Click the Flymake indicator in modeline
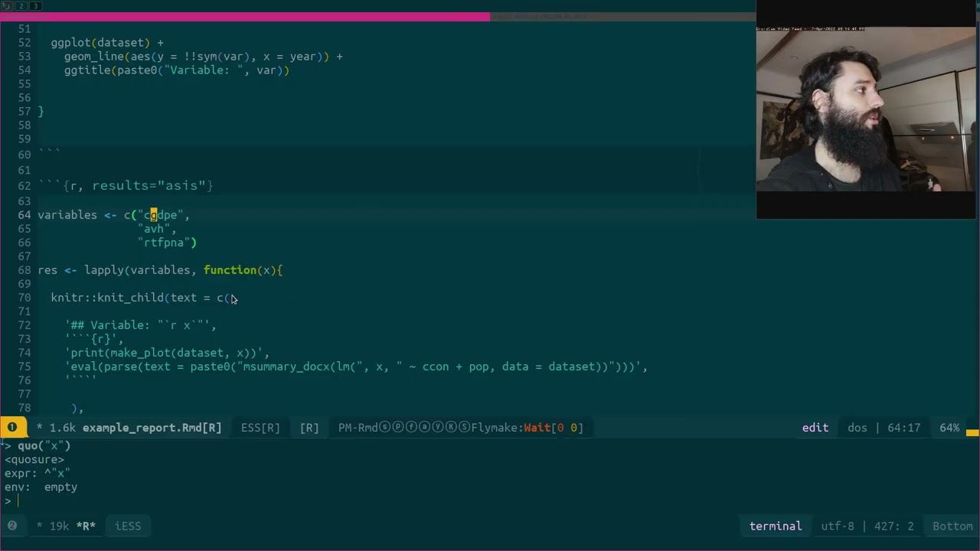The image size is (980, 551). click(x=497, y=428)
